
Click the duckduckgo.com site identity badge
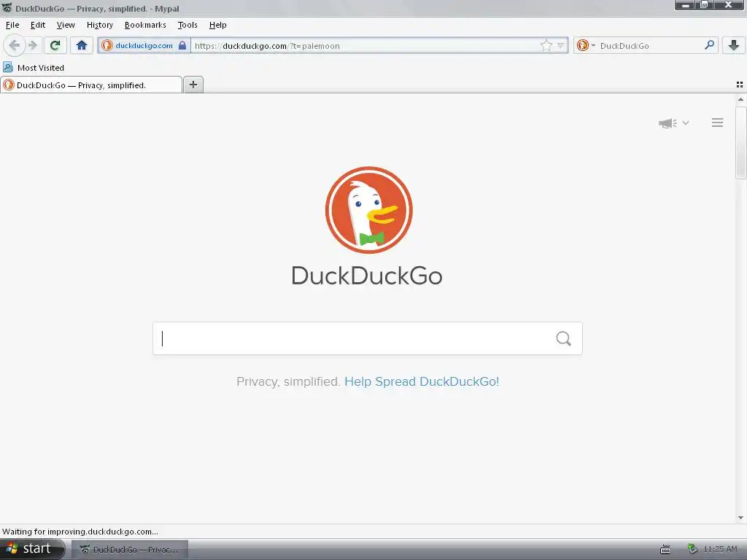tap(144, 46)
